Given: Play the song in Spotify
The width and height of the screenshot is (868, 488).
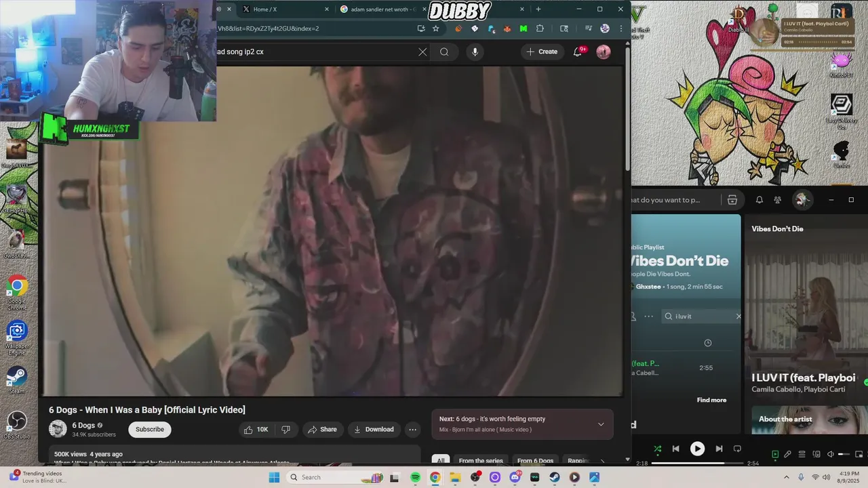Looking at the screenshot, I should click(697, 449).
